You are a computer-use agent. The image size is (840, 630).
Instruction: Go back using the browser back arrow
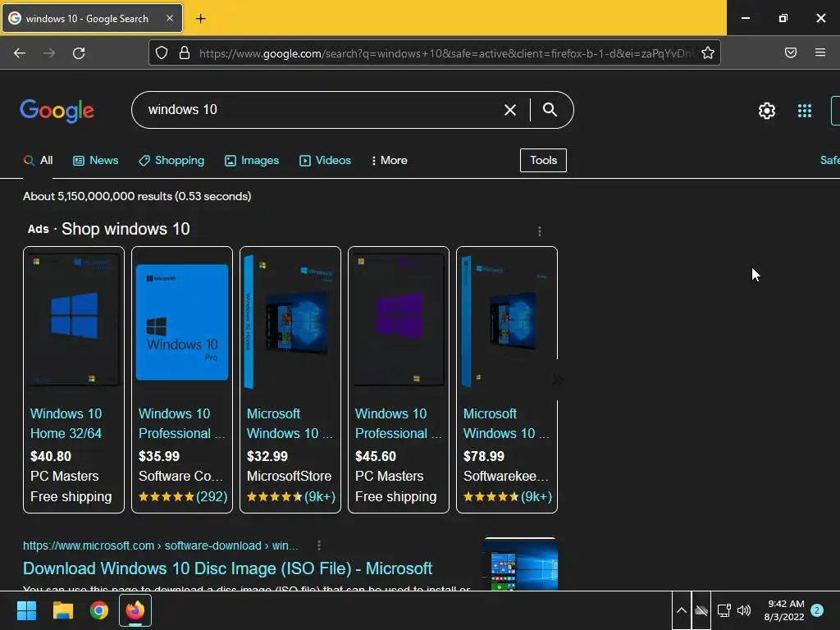coord(20,53)
